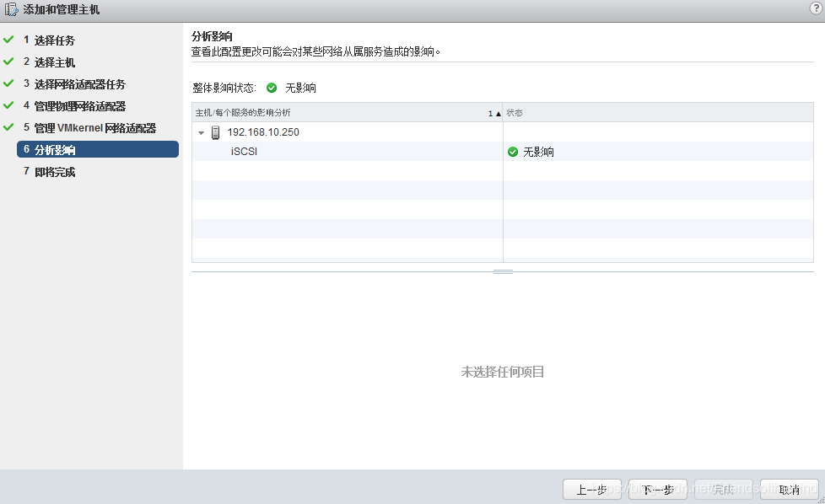Click the host server icon beside 192.168.10.250
This screenshot has height=504, width=825.
pyautogui.click(x=215, y=132)
